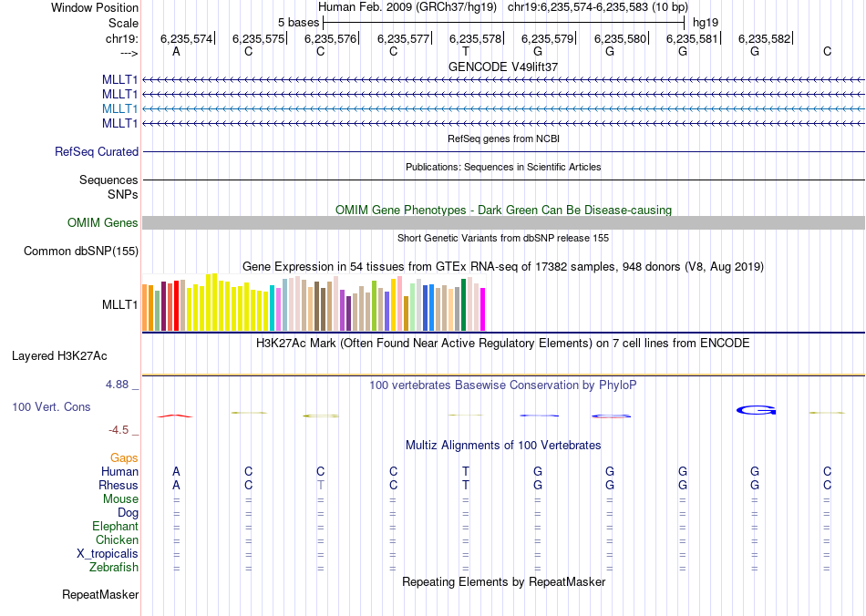The height and width of the screenshot is (616, 866).
Task: Click the 'hg19' label beside scale bar
Action: coord(706,23)
